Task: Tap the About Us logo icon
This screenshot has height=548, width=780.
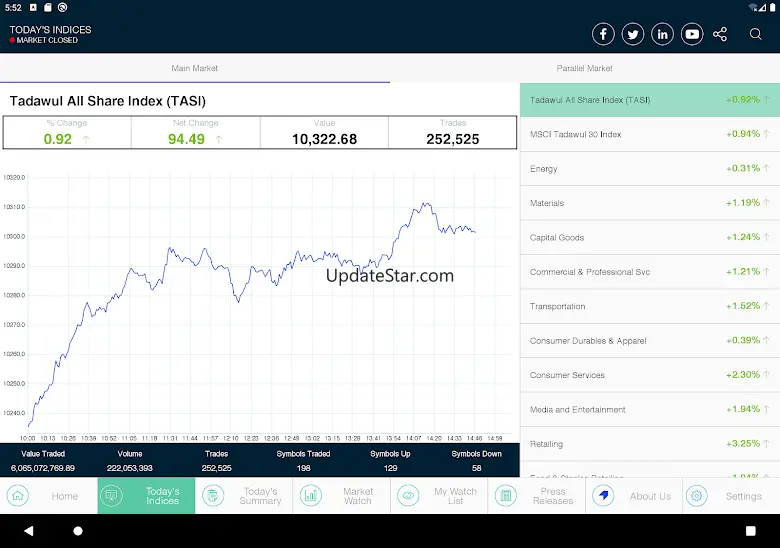Action: 603,496
